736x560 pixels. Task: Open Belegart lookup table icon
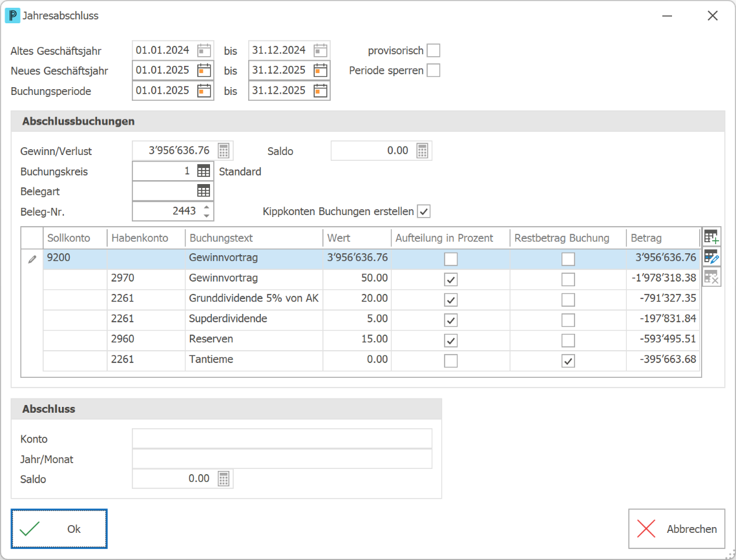point(204,191)
